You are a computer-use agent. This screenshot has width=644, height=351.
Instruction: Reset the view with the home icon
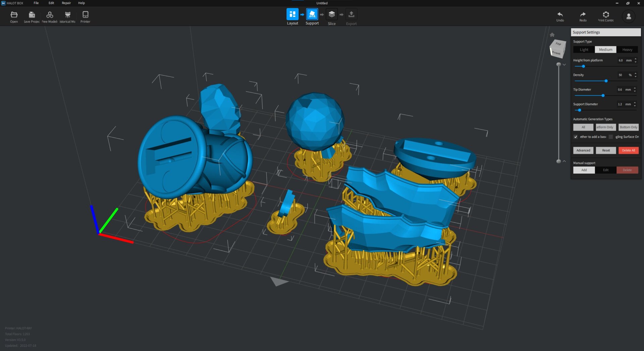(552, 35)
